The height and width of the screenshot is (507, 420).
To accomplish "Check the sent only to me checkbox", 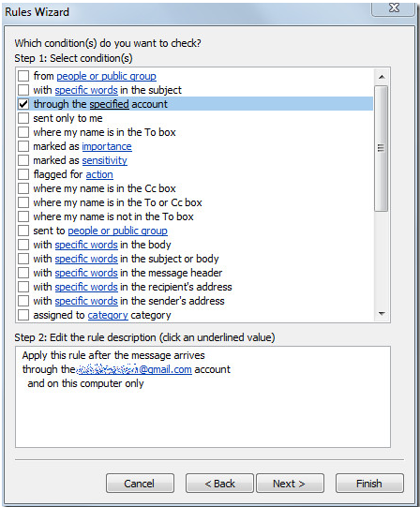I will click(23, 118).
